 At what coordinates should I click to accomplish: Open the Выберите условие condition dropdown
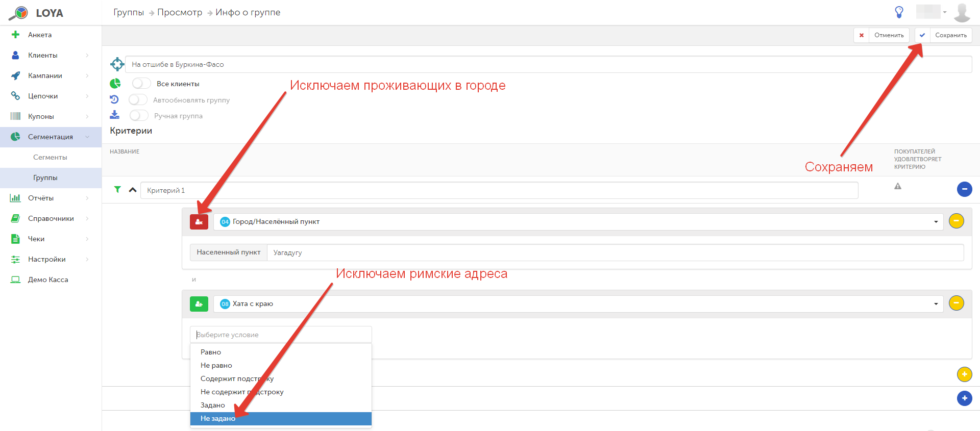[281, 335]
